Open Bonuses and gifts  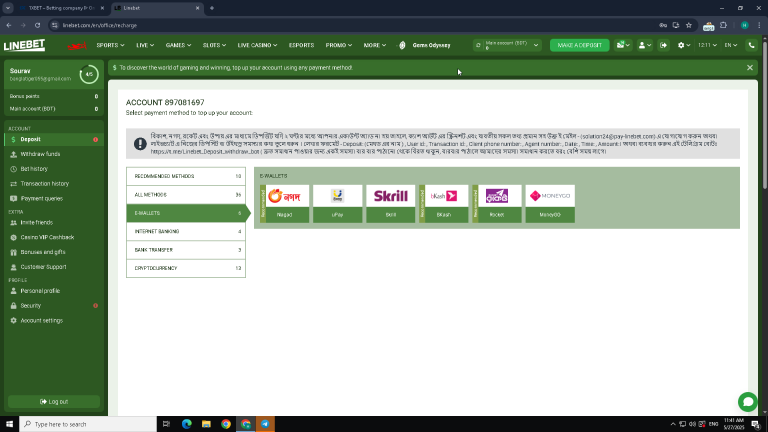coord(54,252)
